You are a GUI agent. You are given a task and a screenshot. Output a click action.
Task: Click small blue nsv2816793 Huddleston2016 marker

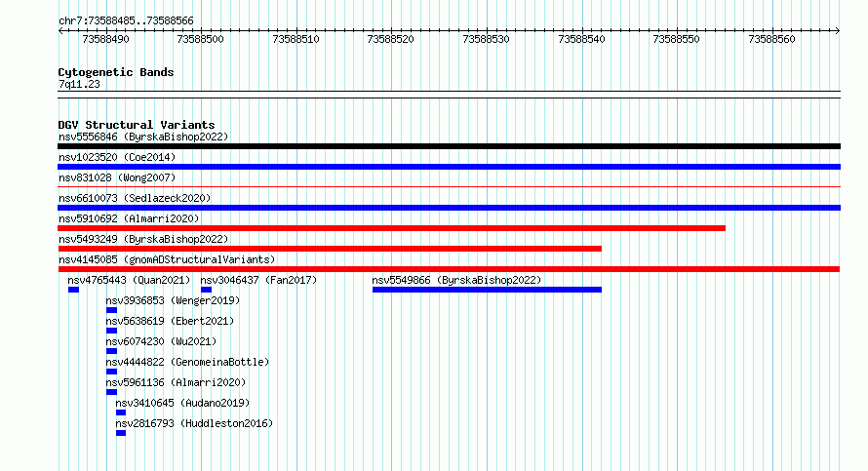(121, 433)
